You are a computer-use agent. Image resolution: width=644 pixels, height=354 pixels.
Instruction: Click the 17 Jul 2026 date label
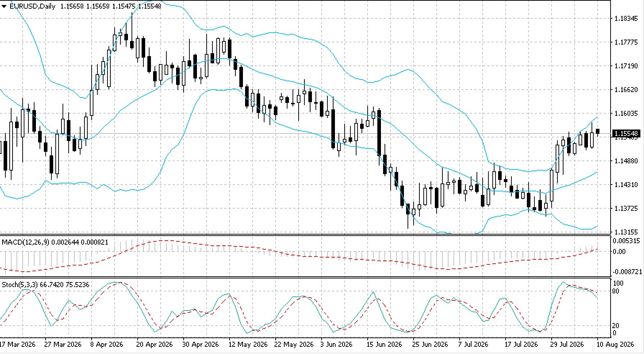pos(521,345)
